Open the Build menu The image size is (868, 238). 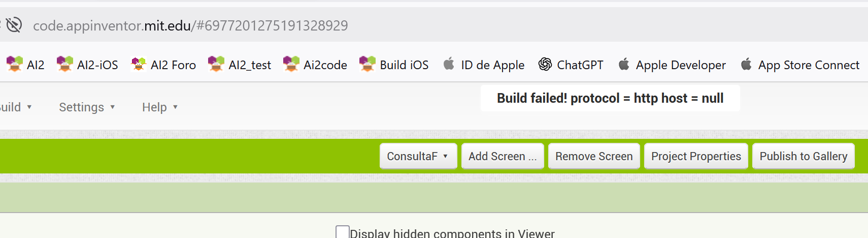tap(15, 107)
